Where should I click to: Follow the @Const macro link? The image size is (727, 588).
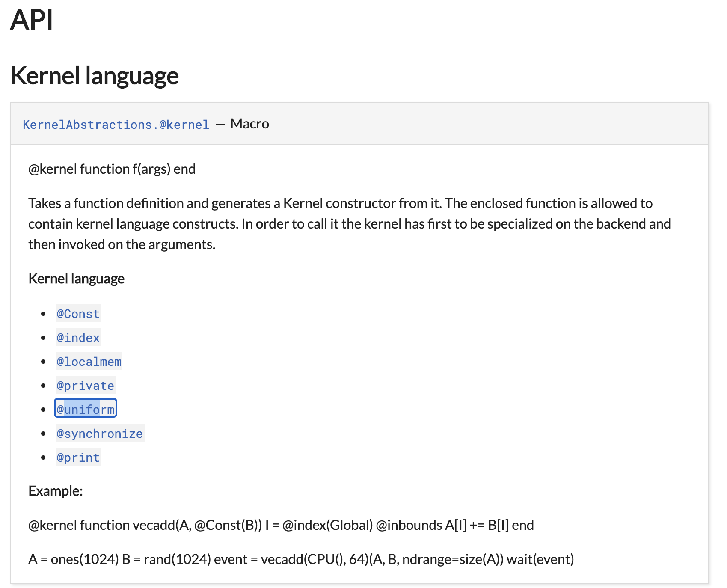click(x=78, y=314)
